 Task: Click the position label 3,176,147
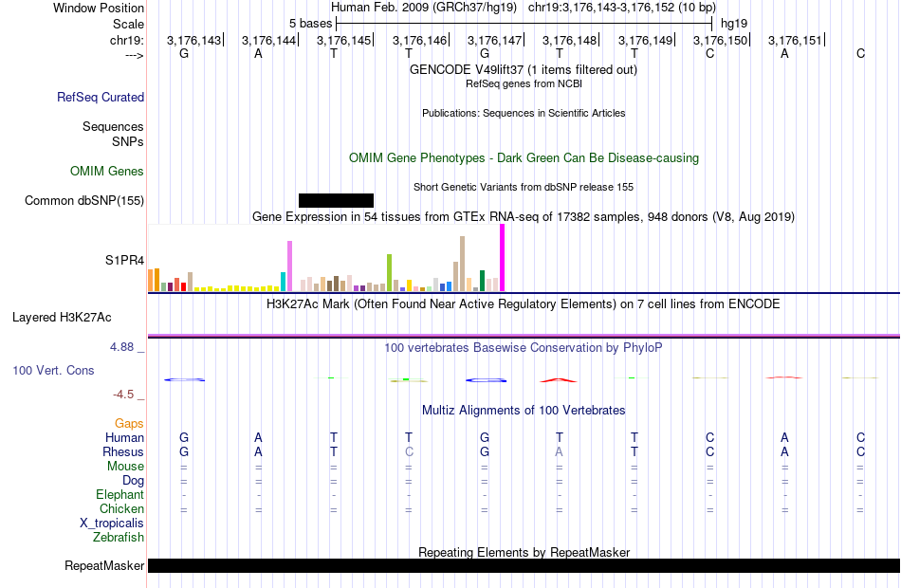tap(494, 40)
